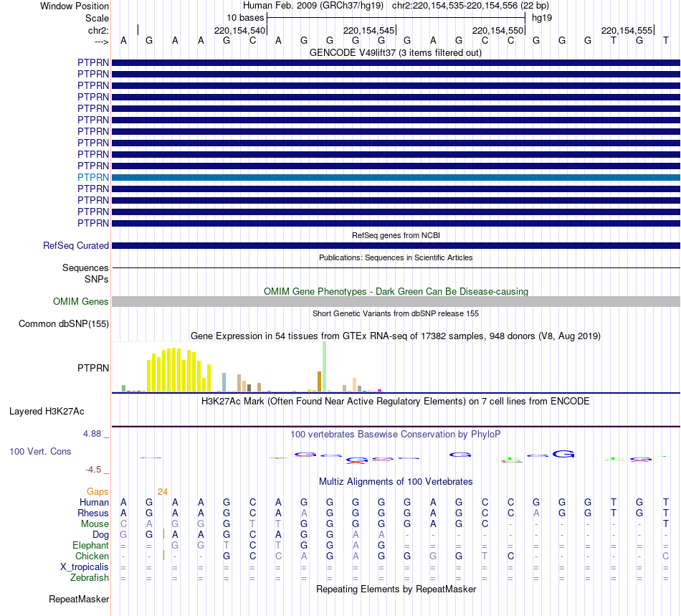Click the SNPs track label

pyautogui.click(x=97, y=280)
